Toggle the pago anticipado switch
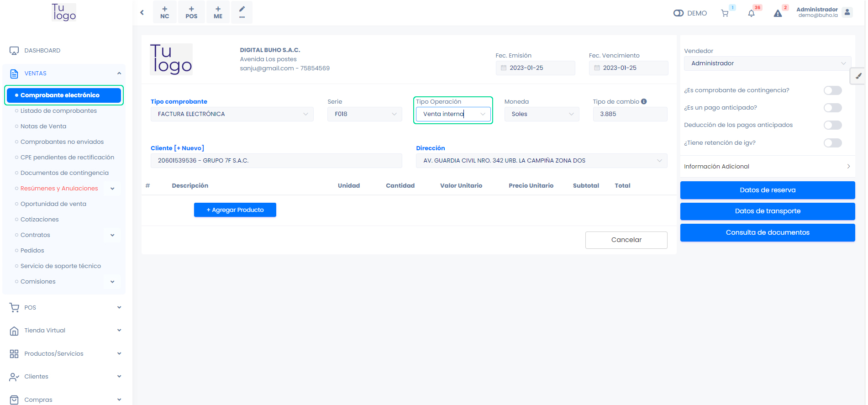Viewport: 868px width, 405px height. pyautogui.click(x=832, y=108)
